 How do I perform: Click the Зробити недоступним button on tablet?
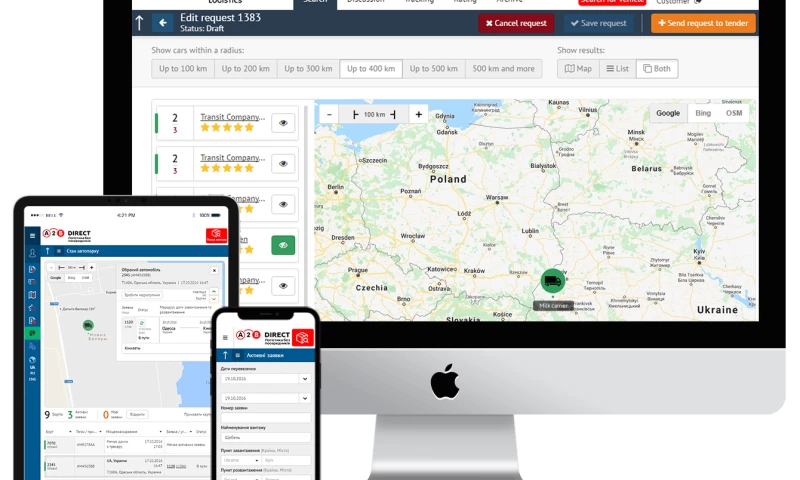142,295
